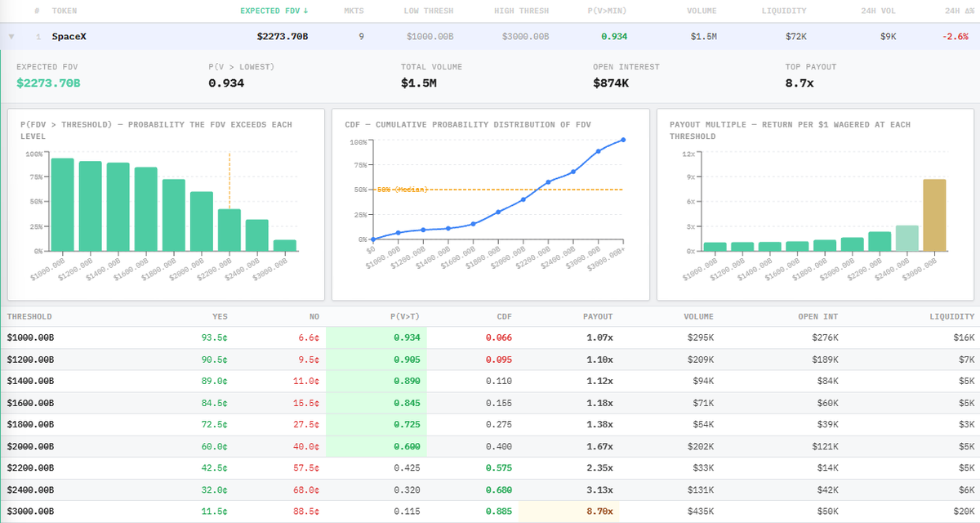Click the $1000.00B bar in probability chart
Image resolution: width=980 pixels, height=523 pixels.
[x=63, y=204]
